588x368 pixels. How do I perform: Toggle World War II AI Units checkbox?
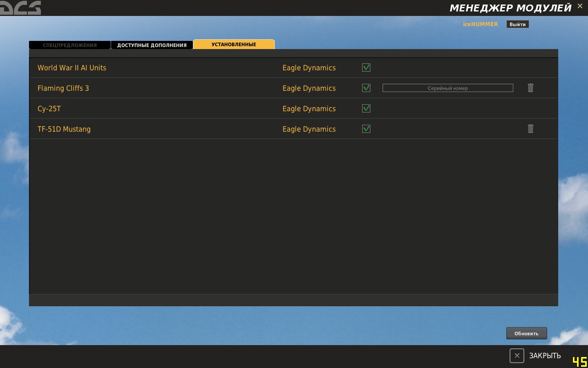click(x=366, y=67)
